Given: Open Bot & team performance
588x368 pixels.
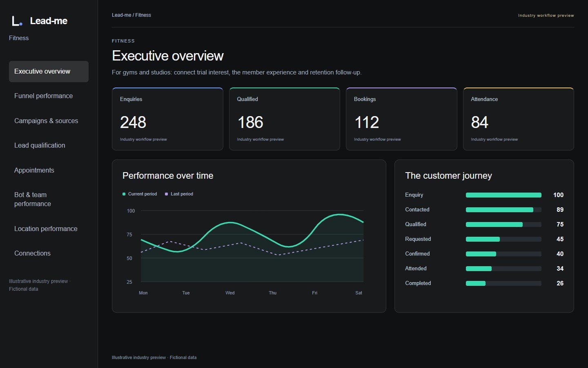Looking at the screenshot, I should (49, 200).
